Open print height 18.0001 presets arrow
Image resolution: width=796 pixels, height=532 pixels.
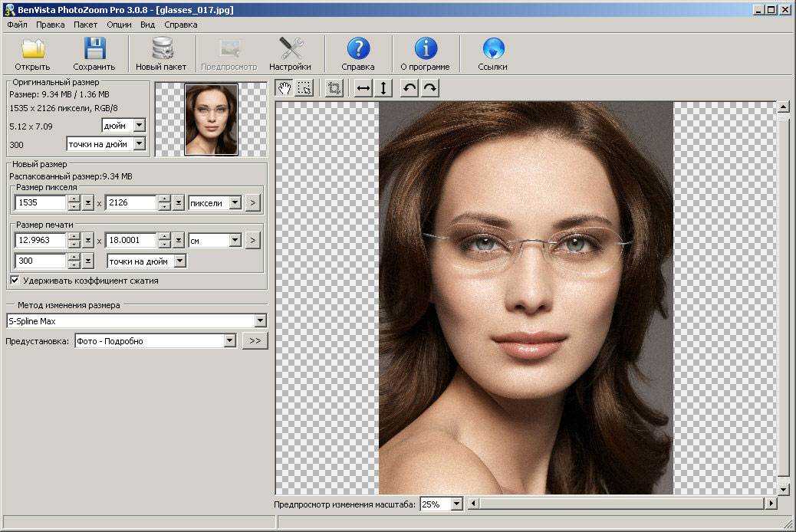click(x=178, y=240)
